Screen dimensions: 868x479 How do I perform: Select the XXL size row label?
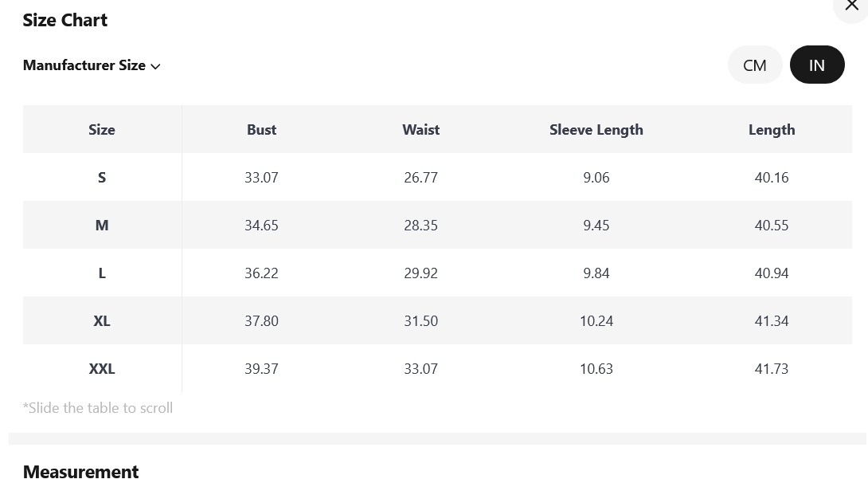pyautogui.click(x=102, y=369)
